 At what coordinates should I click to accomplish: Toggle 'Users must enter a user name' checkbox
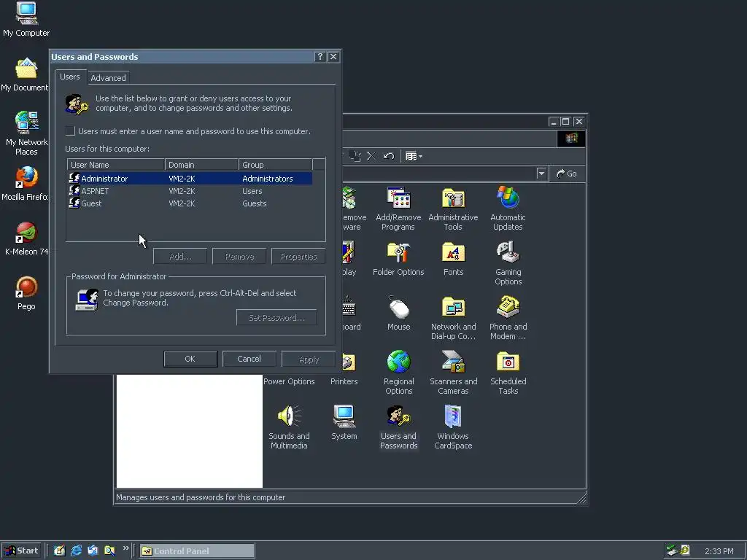pyautogui.click(x=70, y=131)
